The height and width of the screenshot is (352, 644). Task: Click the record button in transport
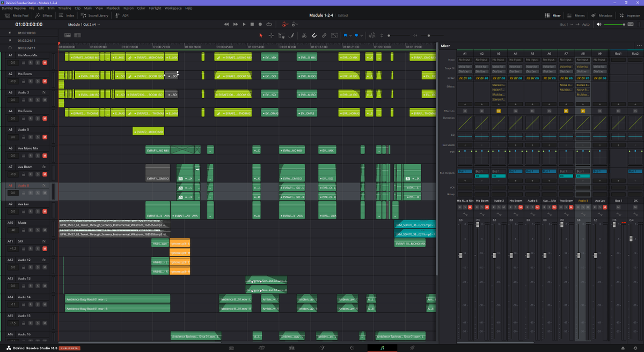pyautogui.click(x=260, y=24)
